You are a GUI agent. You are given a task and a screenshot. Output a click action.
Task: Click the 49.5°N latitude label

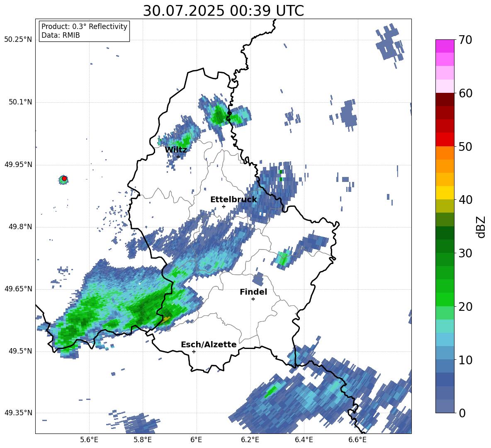tap(20, 351)
